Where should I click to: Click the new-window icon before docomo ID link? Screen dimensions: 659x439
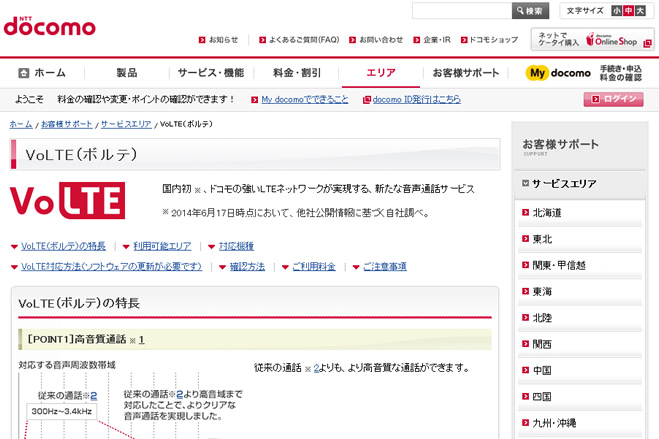click(366, 100)
